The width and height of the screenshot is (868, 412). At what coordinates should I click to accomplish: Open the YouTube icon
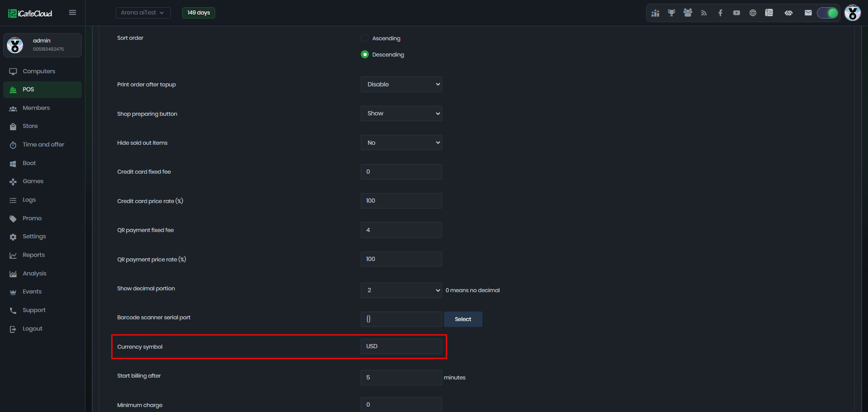point(736,13)
